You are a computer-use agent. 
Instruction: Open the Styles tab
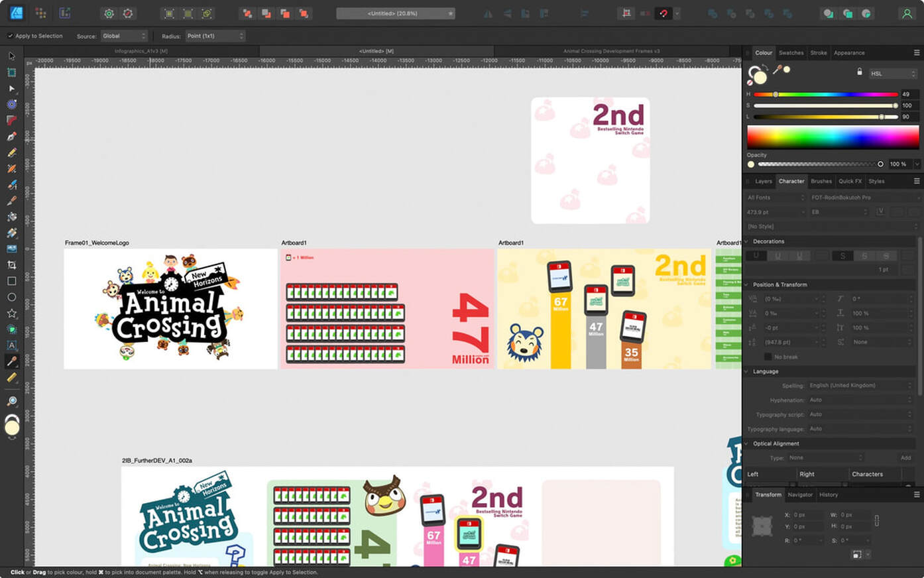(x=876, y=181)
